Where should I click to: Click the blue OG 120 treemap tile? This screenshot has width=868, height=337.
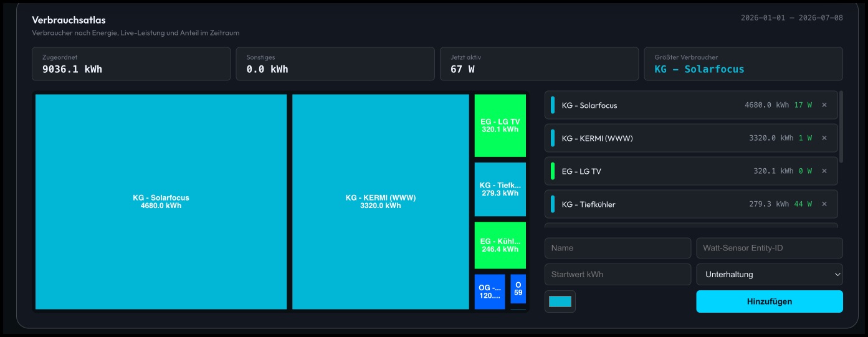tap(490, 292)
